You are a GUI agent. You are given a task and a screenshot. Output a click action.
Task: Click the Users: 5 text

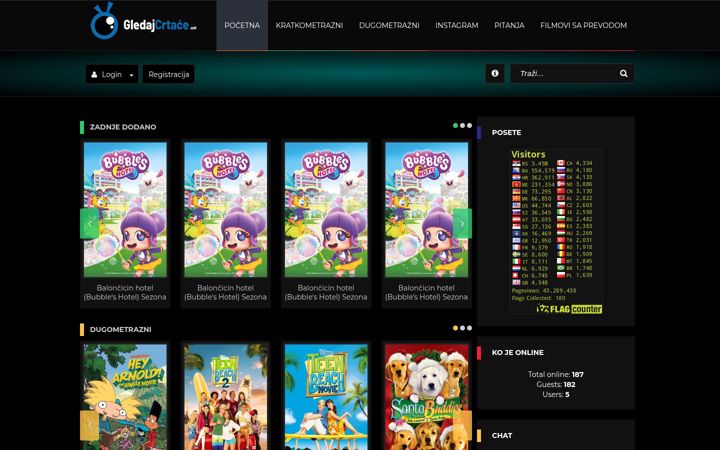556,394
